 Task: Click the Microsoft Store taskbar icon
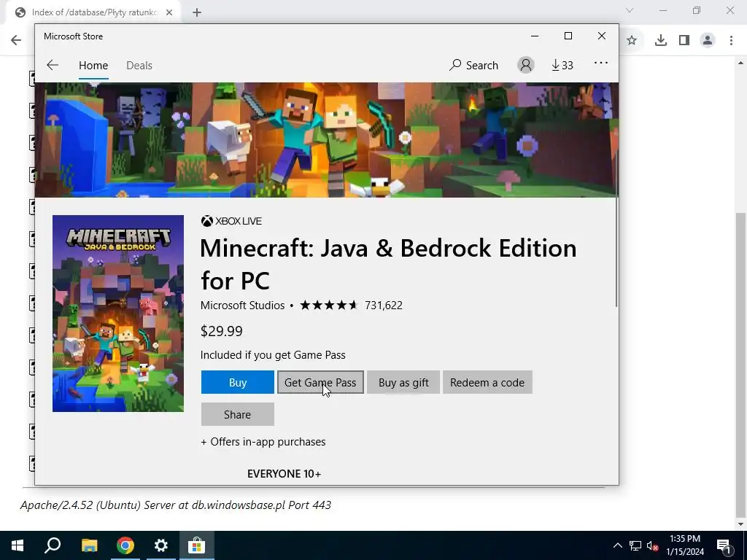[x=196, y=545]
